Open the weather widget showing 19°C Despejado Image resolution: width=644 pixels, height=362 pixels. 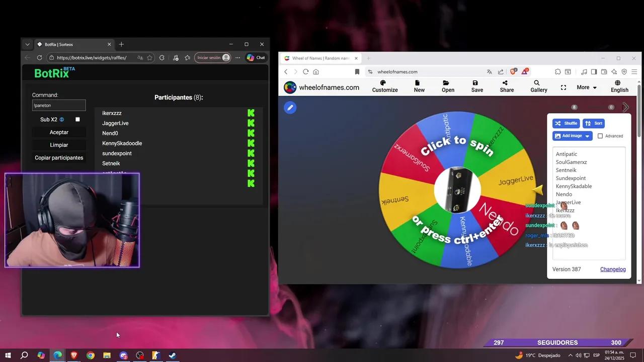[x=538, y=355]
